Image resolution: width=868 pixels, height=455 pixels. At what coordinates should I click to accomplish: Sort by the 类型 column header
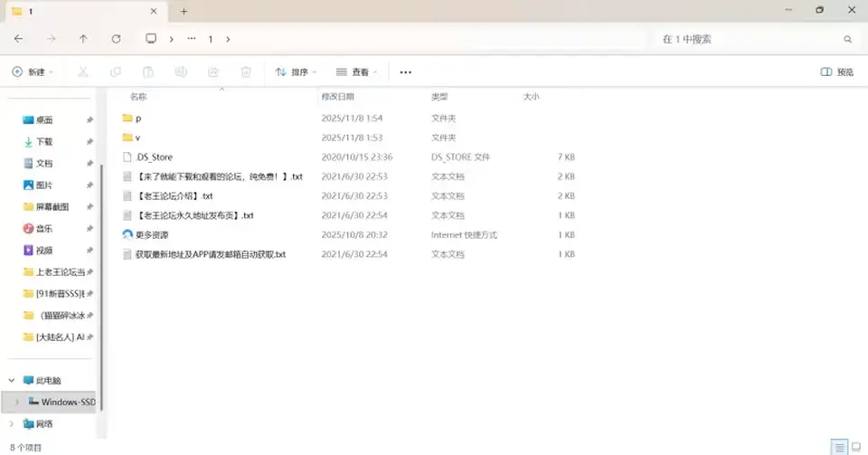[439, 96]
